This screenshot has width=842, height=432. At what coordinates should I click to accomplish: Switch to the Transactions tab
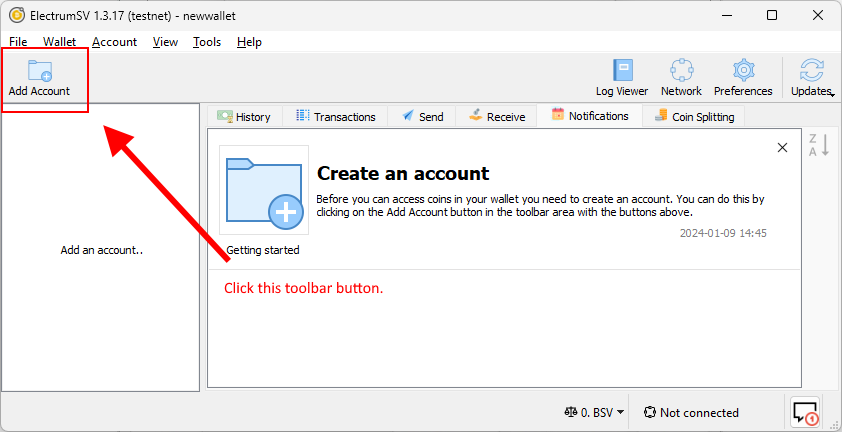click(x=336, y=117)
